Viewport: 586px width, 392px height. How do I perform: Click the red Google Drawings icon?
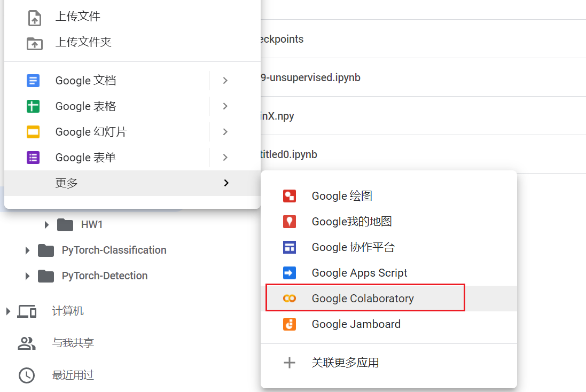(x=290, y=196)
